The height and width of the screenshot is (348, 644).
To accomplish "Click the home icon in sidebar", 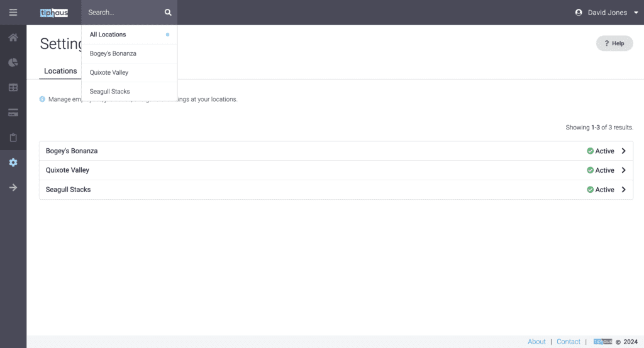I will pos(13,37).
